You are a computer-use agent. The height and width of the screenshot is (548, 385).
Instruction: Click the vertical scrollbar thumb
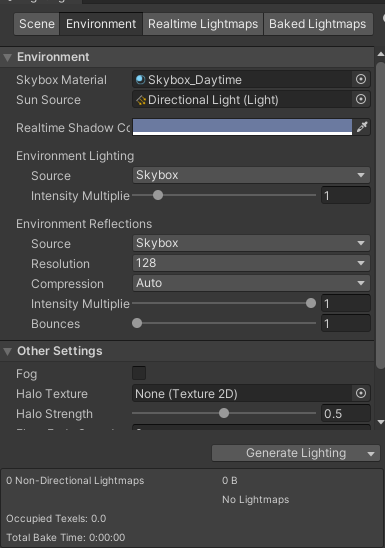380,215
